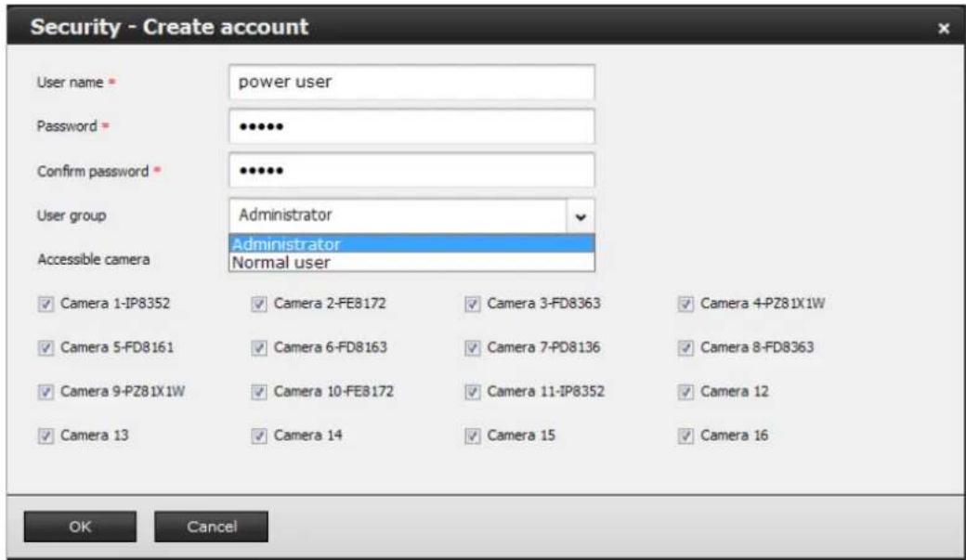Click the Cancel button
The width and height of the screenshot is (966, 560).
[212, 527]
